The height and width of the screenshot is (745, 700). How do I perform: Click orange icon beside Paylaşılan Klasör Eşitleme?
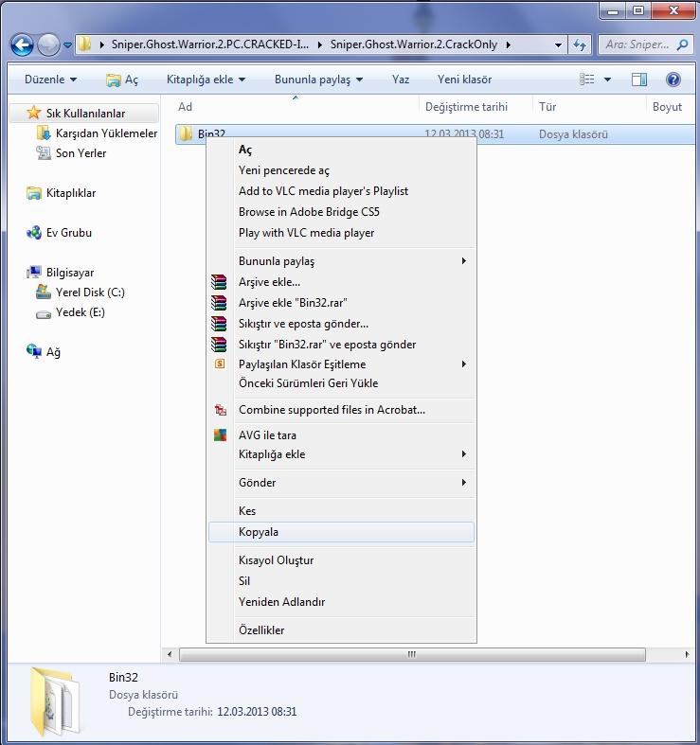(220, 364)
